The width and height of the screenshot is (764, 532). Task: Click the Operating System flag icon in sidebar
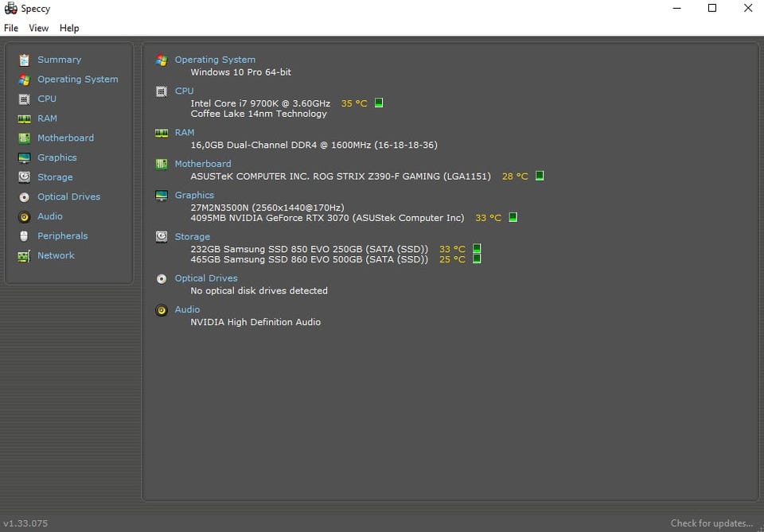pos(24,80)
